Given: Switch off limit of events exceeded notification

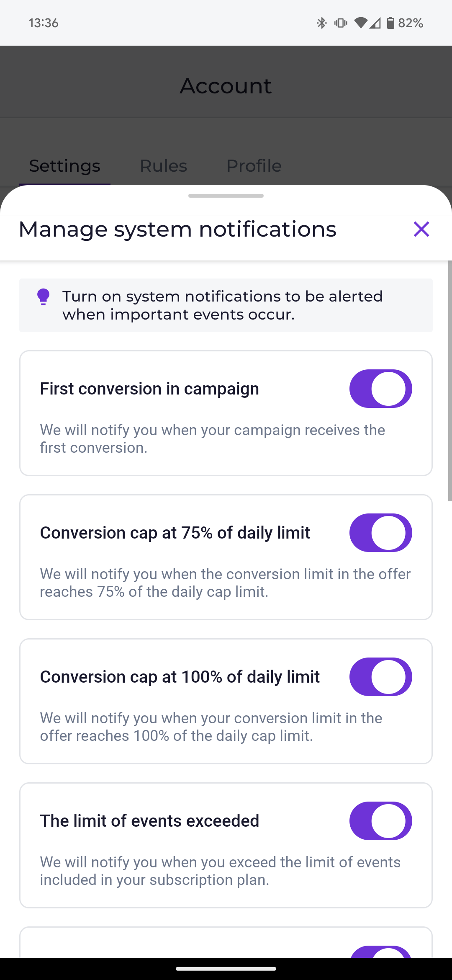Looking at the screenshot, I should coord(380,821).
